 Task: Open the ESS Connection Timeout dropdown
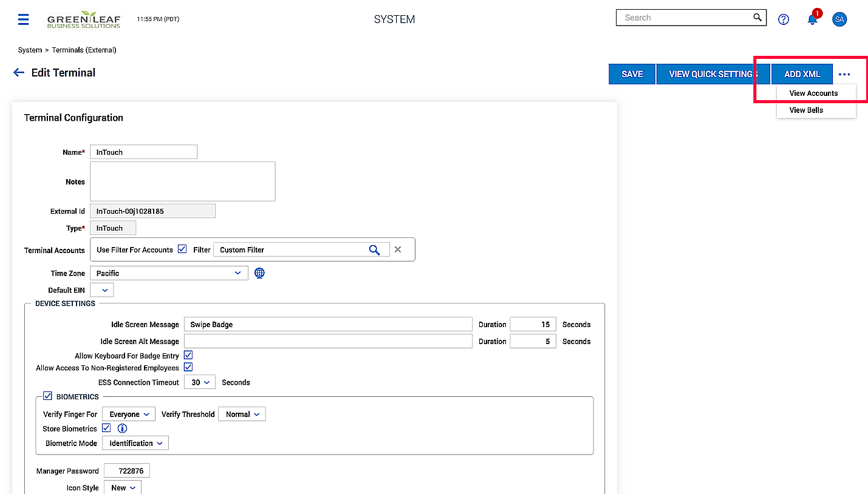[x=200, y=382]
